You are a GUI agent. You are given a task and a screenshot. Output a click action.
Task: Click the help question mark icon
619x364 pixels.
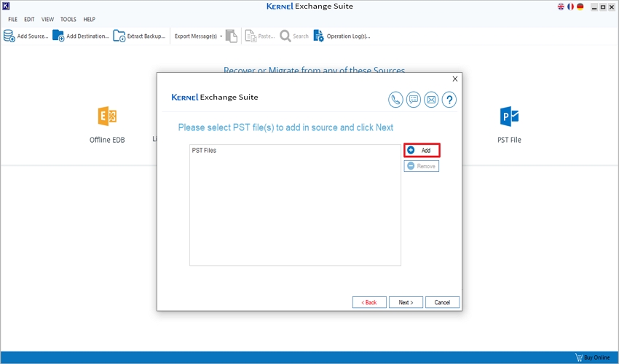(x=449, y=100)
